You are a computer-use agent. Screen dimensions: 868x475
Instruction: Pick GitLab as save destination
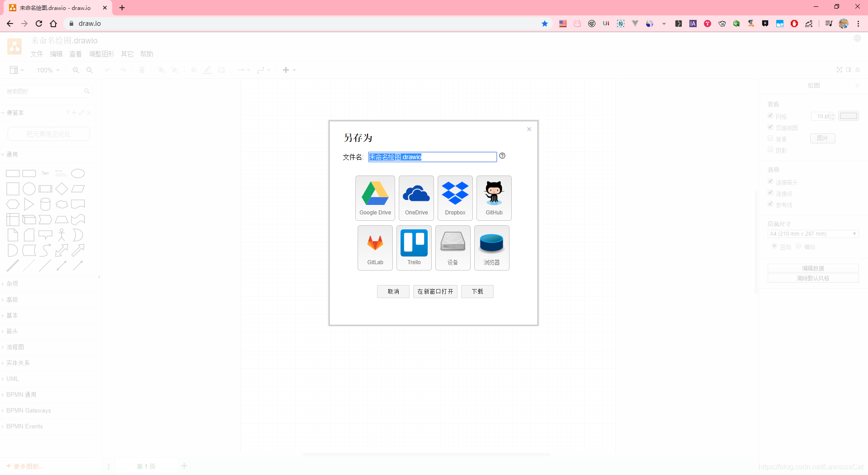pos(375,248)
